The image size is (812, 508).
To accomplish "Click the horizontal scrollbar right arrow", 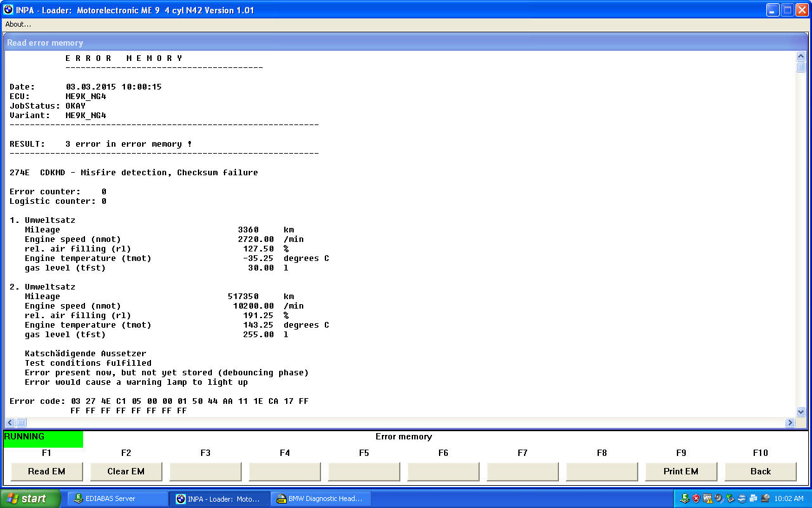I will pyautogui.click(x=790, y=422).
